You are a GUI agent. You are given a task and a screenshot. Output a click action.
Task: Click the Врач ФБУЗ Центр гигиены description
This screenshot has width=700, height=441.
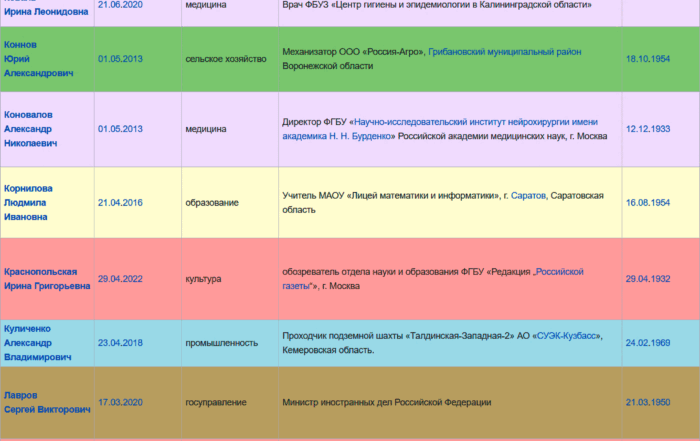coord(437,4)
